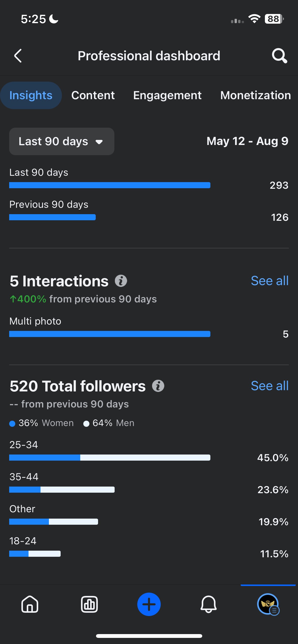This screenshot has width=298, height=644.
Task: Open the dashboard chart icon in bottom bar
Action: point(89,604)
